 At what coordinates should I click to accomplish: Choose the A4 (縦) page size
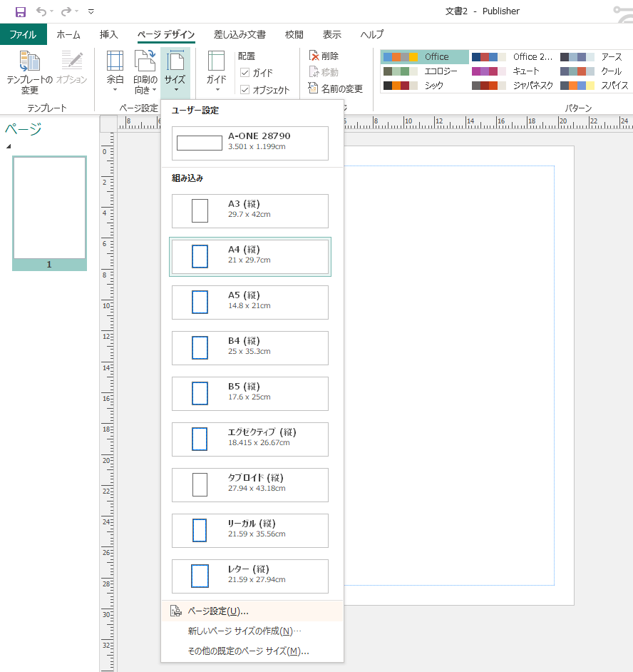click(250, 257)
